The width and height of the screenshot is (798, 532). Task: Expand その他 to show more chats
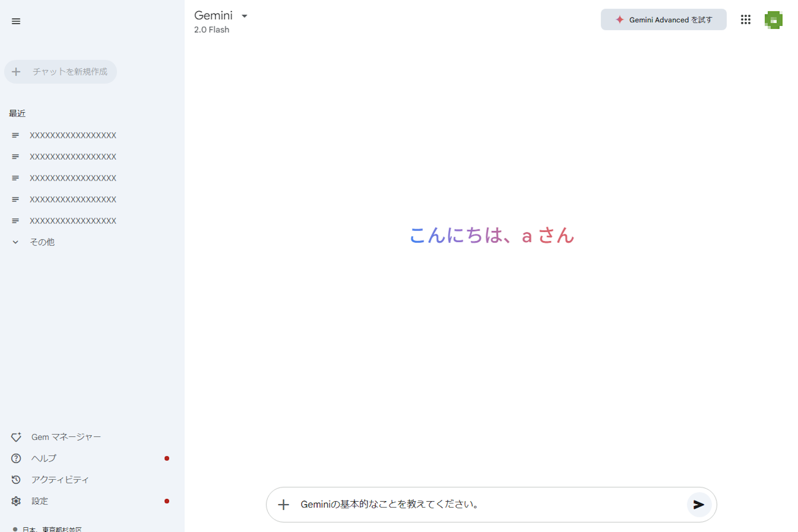tap(42, 242)
